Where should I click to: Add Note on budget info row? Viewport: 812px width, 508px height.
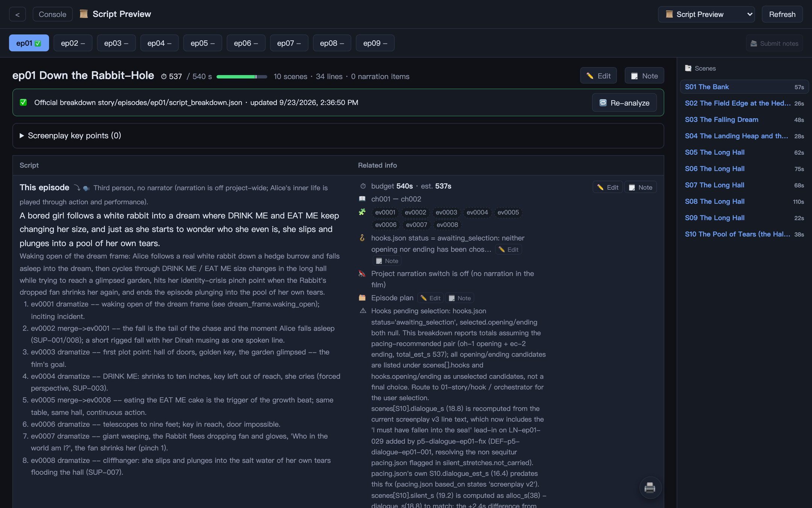tap(641, 187)
